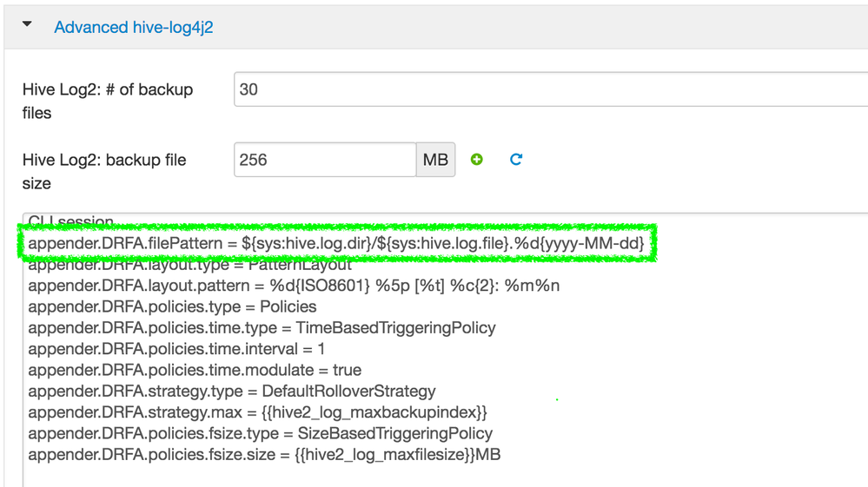Click the number of backup files field
Image resolution: width=868 pixels, height=487 pixels.
[547, 89]
